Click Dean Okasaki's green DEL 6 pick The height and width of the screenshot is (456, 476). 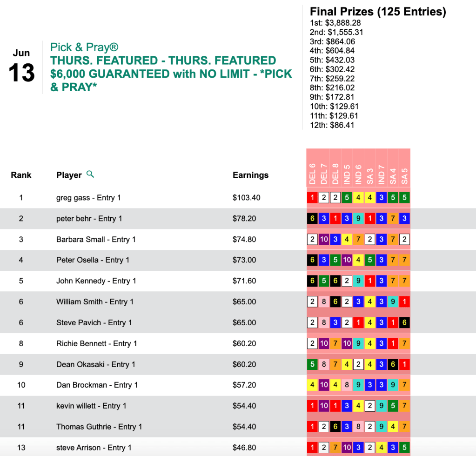point(312,364)
